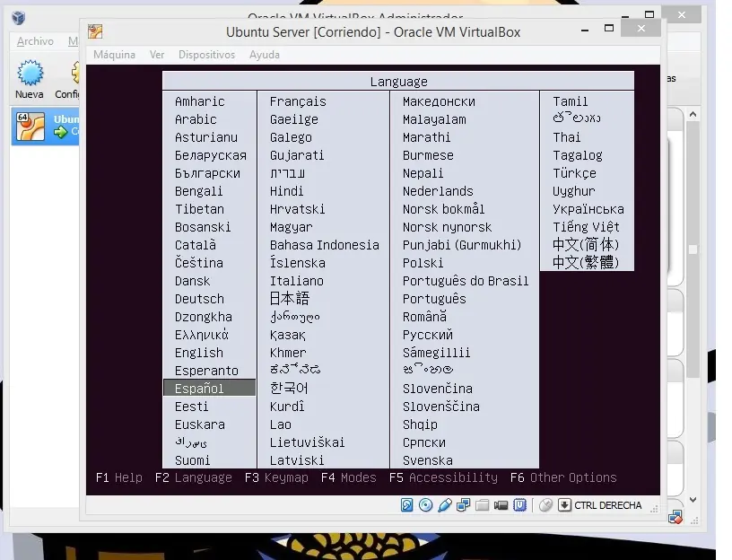The height and width of the screenshot is (560, 732).
Task: Click F1 Help option
Action: coord(119,477)
